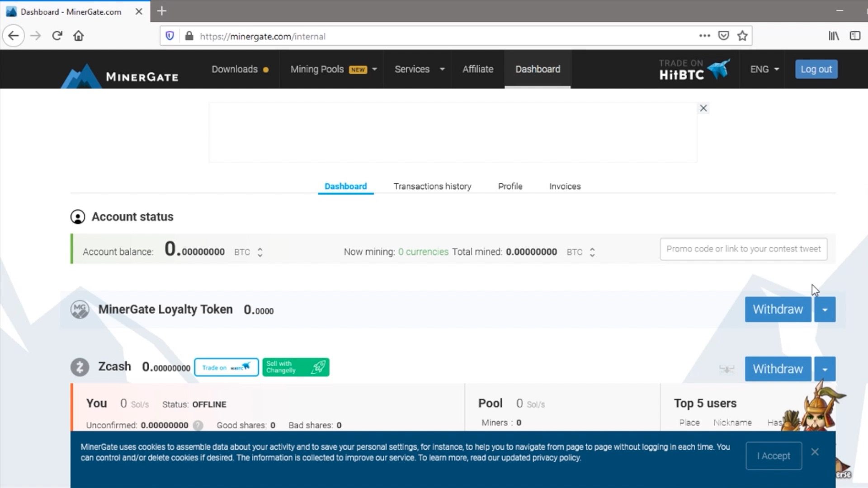Click the promo code input field
The image size is (868, 488).
click(x=743, y=249)
